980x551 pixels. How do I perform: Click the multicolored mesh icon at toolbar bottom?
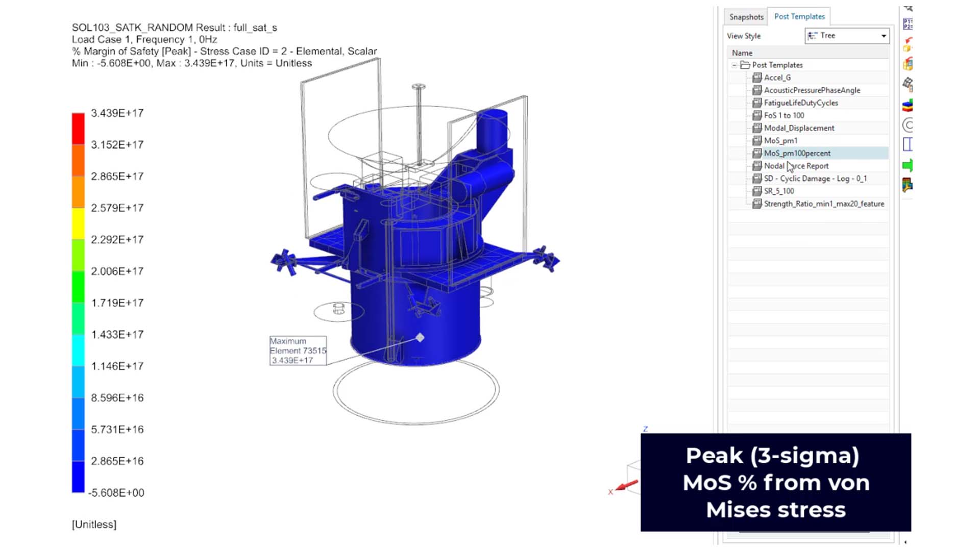coord(908,183)
